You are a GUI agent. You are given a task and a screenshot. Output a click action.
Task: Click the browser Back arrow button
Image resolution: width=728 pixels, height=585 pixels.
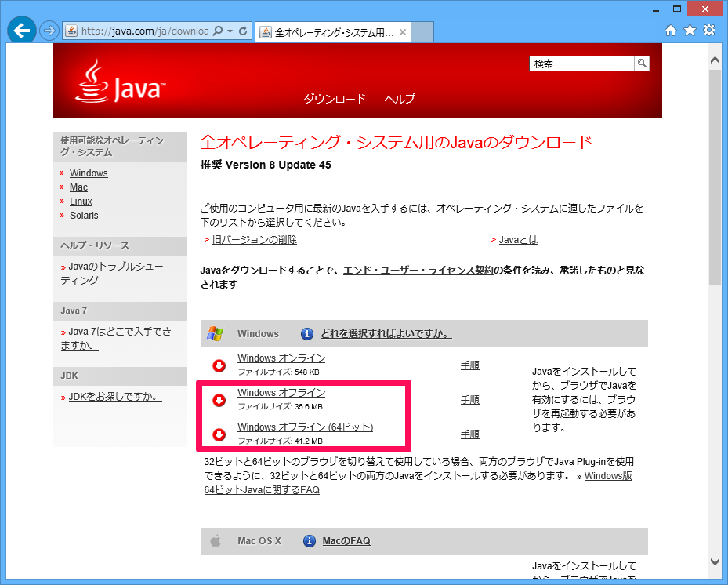pos(21,31)
